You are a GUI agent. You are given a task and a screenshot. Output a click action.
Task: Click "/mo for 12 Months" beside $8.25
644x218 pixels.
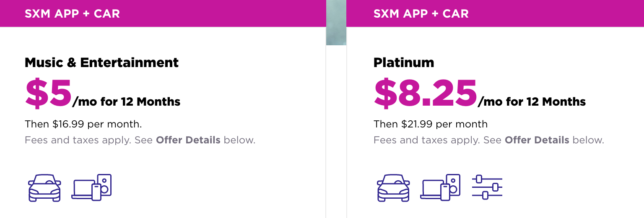(x=532, y=101)
